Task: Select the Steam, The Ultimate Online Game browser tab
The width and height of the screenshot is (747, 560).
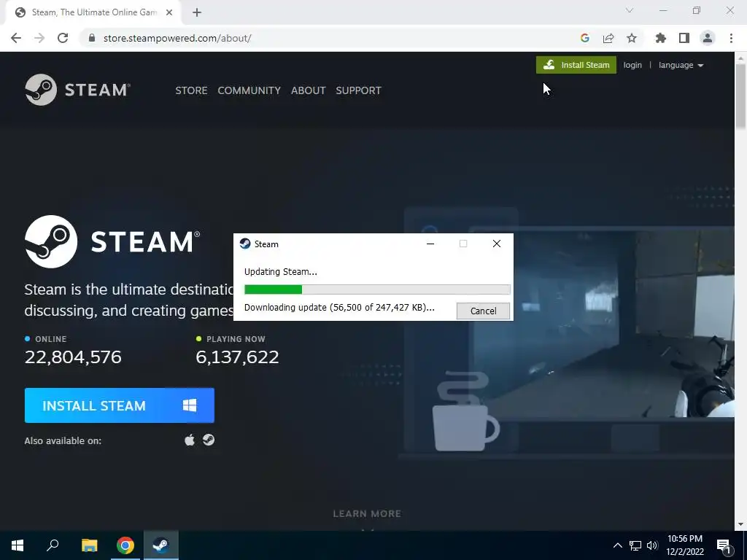Action: point(93,12)
